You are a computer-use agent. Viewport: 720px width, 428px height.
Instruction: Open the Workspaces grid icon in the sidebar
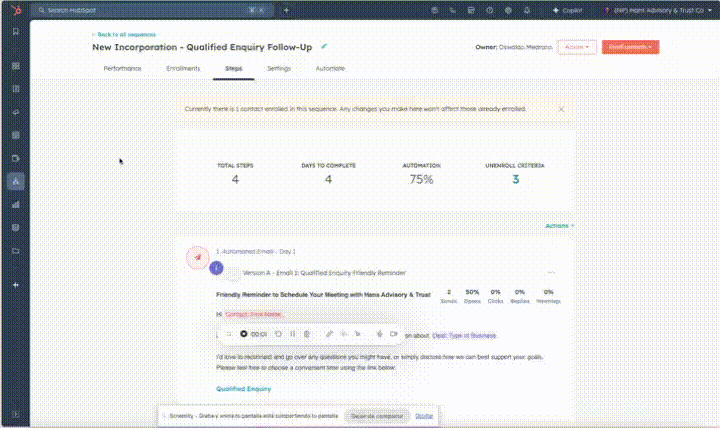tap(16, 66)
